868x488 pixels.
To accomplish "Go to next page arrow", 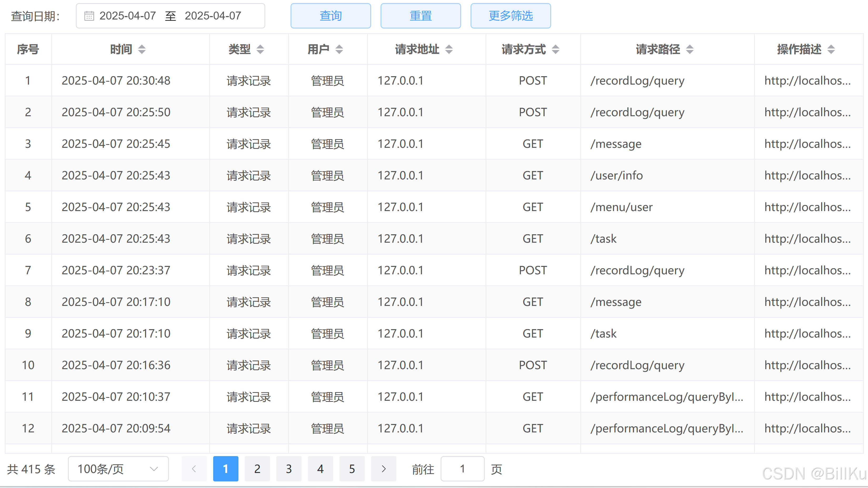I will point(383,469).
